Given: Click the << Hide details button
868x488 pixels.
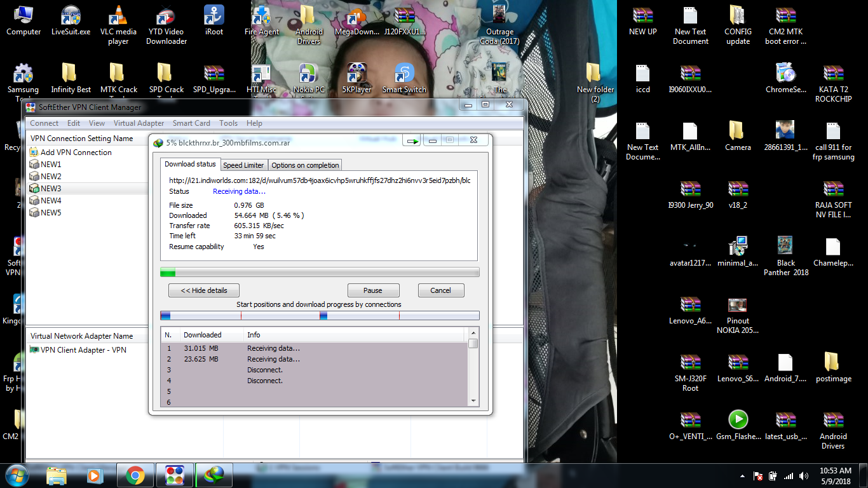Looking at the screenshot, I should (x=204, y=290).
